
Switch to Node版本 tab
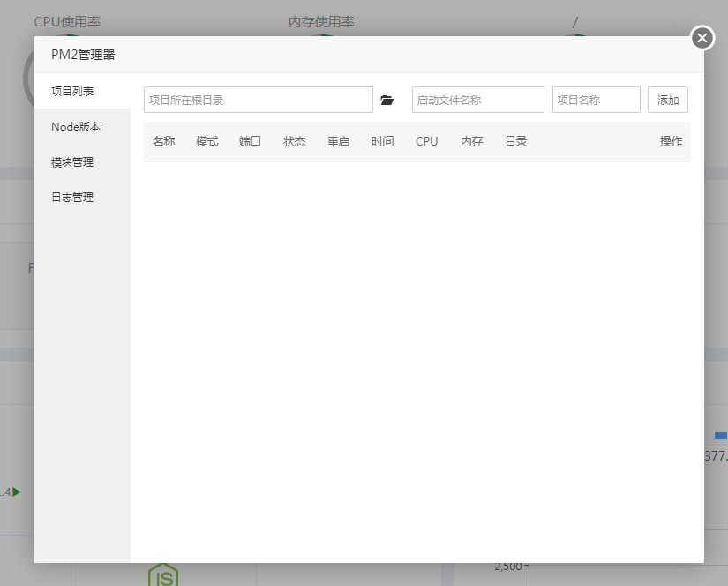(x=82, y=127)
